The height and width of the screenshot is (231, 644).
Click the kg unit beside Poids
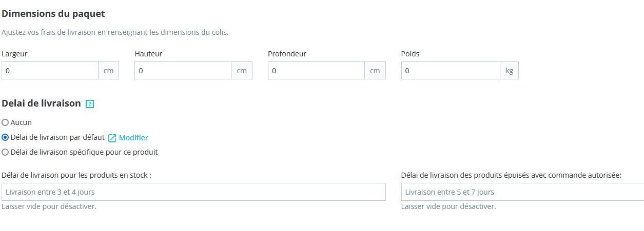pos(509,71)
